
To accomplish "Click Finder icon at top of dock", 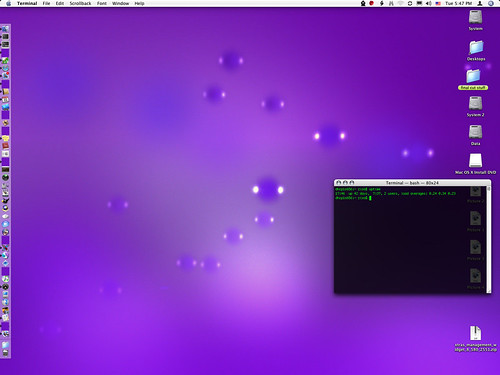I will point(5,29).
